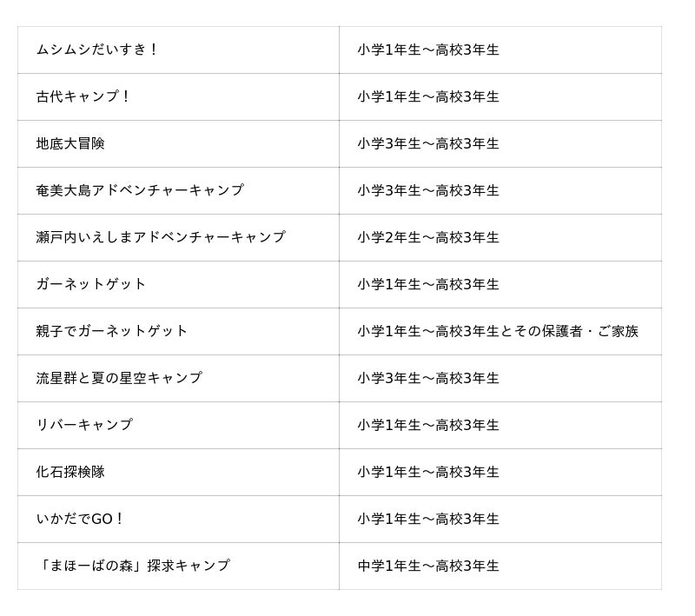The image size is (695, 616).
Task: Select 流星群と夏の星空キャンプ entry
Action: tap(119, 379)
